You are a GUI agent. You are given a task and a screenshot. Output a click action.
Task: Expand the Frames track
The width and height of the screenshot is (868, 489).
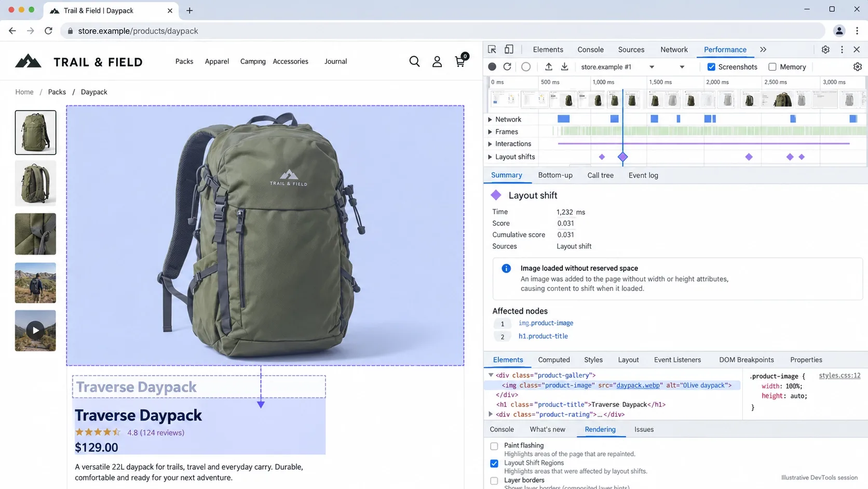490,132
